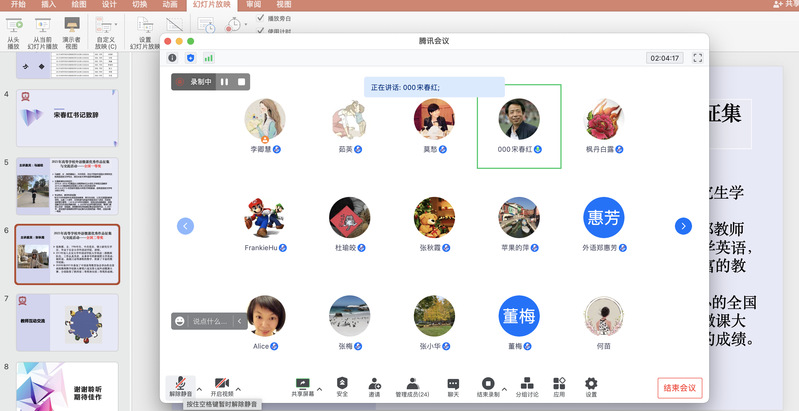
Task: Open the security shield icon in toolbar
Action: (342, 384)
